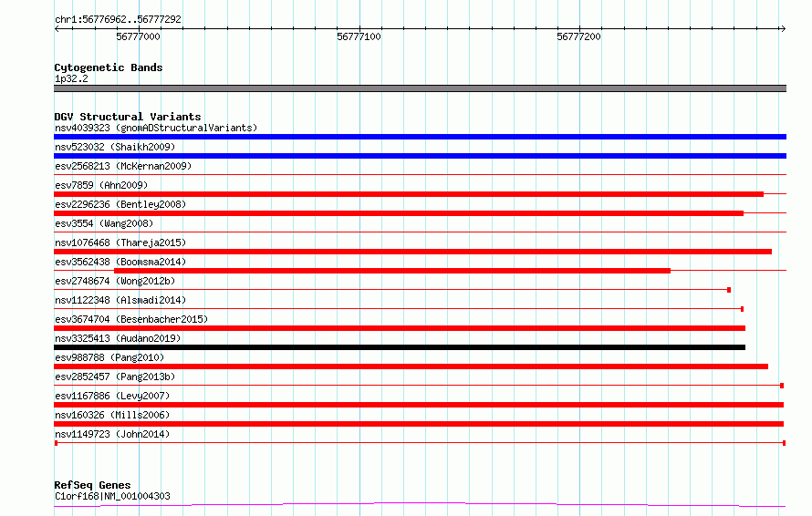The width and height of the screenshot is (812, 516).
Task: Select the Cytogenetic Bands track title
Action: 109,67
